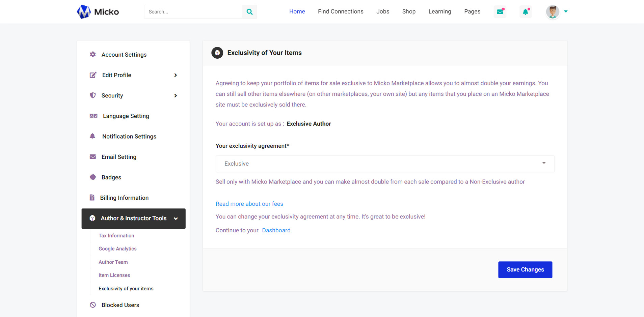
Task: Open the Learning nav menu item
Action: point(439,11)
